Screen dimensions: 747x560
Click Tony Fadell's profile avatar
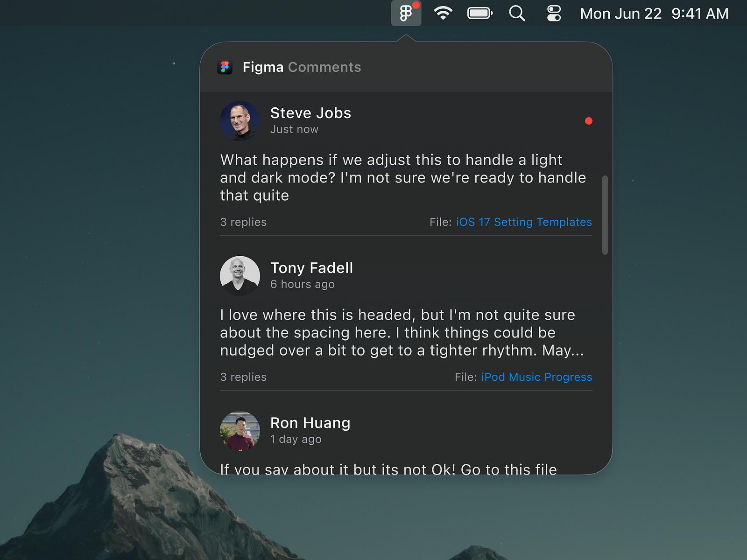[240, 276]
